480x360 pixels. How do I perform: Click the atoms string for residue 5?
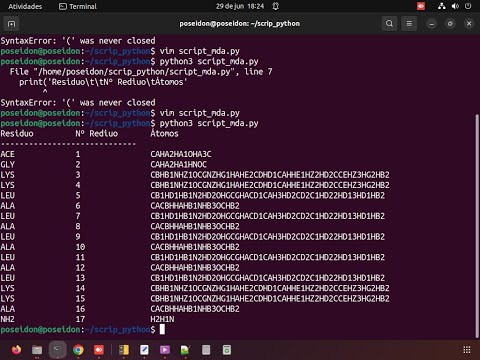pyautogui.click(x=267, y=196)
